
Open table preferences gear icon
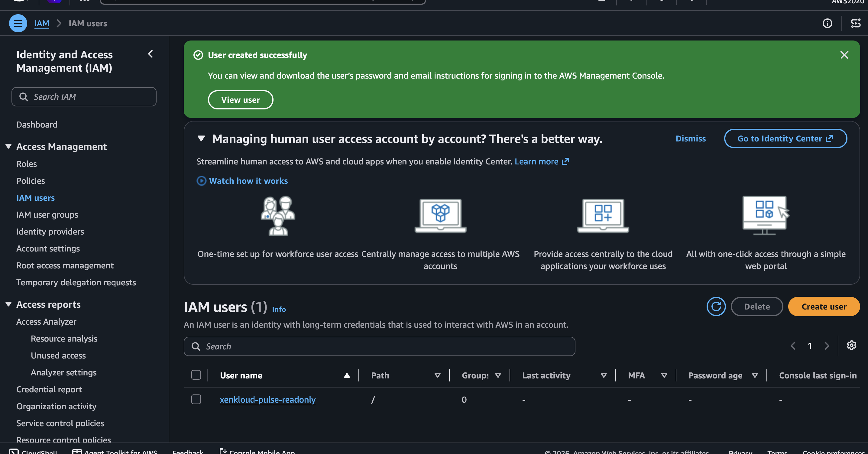click(x=851, y=345)
